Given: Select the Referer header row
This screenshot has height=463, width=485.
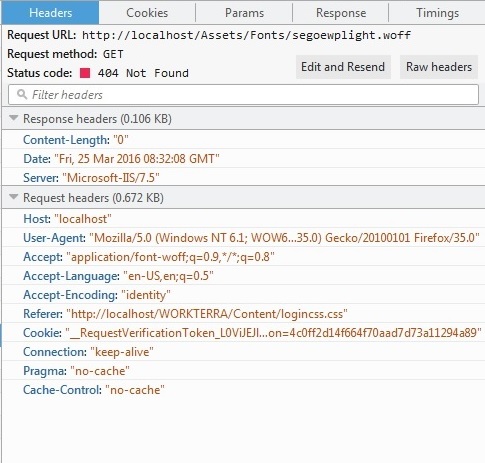Looking at the screenshot, I should coord(243,314).
